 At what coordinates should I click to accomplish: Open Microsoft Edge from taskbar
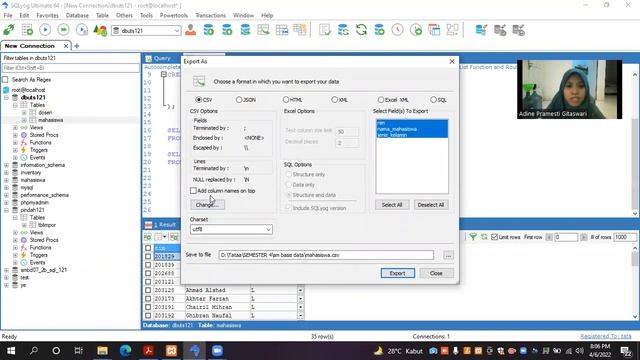click(125, 351)
